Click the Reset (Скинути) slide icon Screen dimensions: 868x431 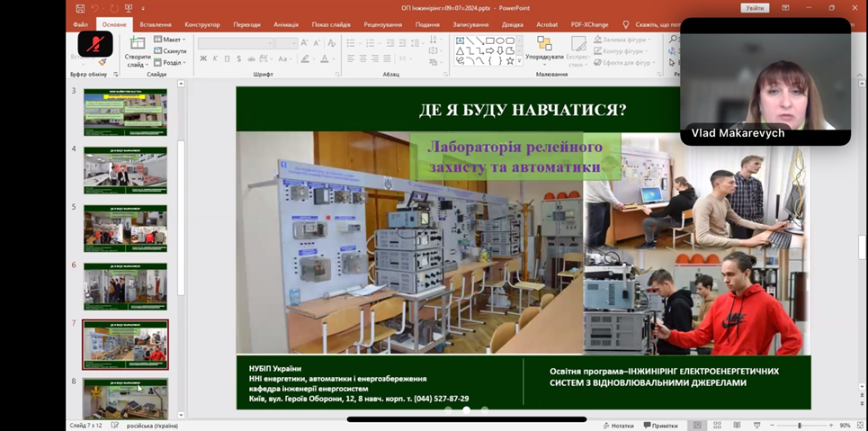pyautogui.click(x=170, y=51)
